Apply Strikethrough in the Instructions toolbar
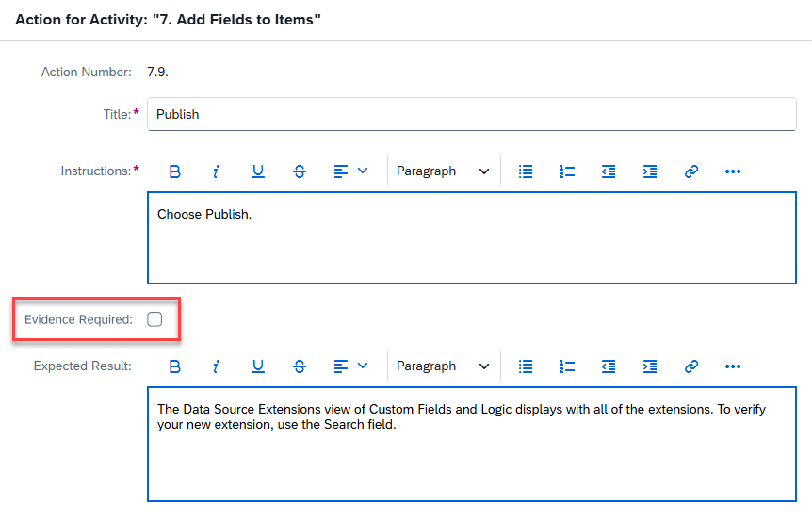Image resolution: width=812 pixels, height=520 pixels. coord(300,171)
